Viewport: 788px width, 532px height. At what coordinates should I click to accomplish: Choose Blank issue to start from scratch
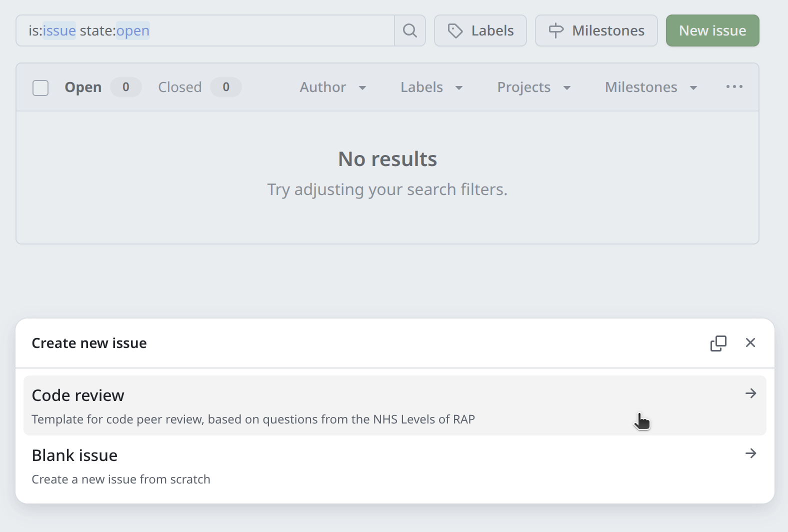(74, 455)
